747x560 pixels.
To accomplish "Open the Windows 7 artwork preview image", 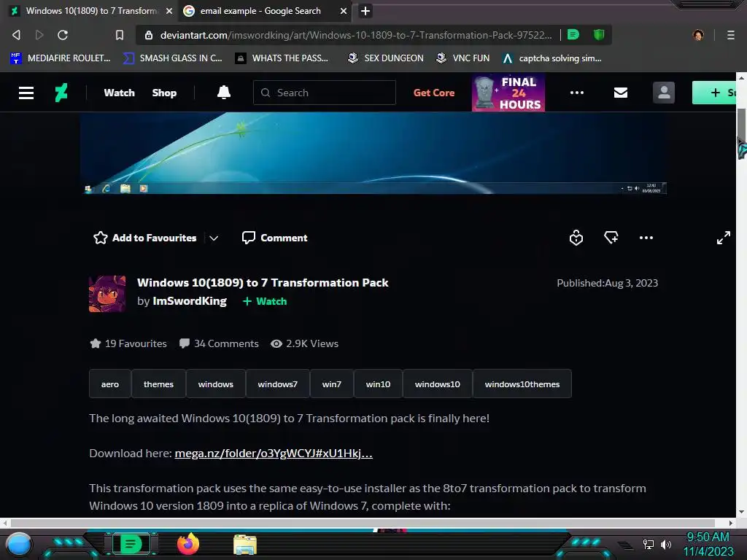I will [373, 153].
